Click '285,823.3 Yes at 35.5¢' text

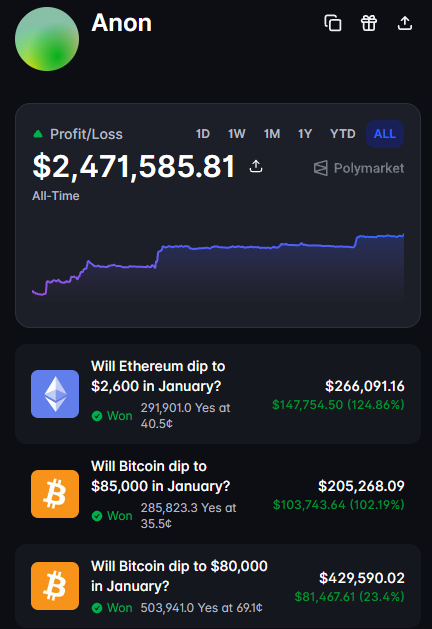pyautogui.click(x=188, y=515)
